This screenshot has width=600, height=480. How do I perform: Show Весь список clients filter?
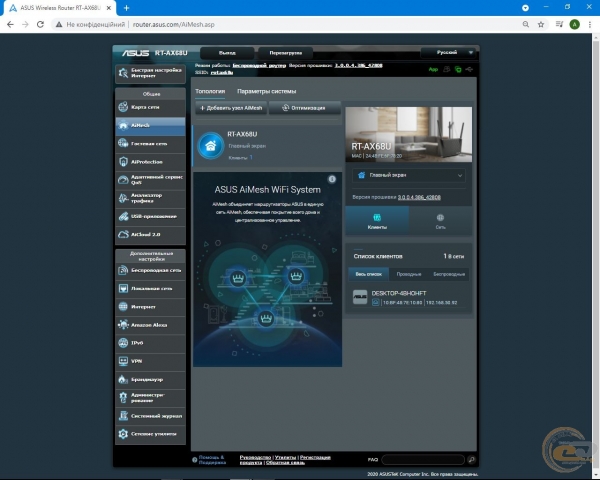368,274
